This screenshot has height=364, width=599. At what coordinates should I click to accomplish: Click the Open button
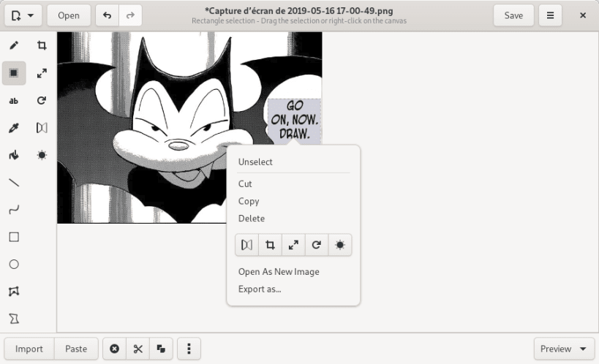(69, 15)
